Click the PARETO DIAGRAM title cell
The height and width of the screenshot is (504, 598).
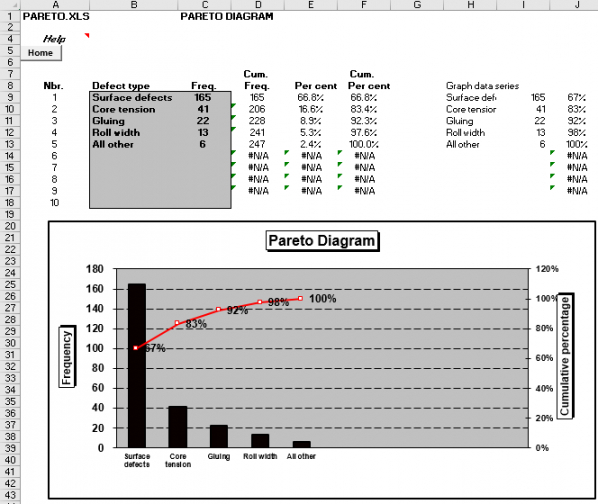[x=227, y=16]
